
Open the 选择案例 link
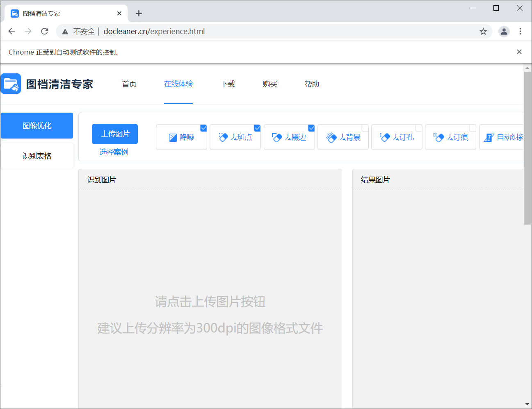coord(114,152)
